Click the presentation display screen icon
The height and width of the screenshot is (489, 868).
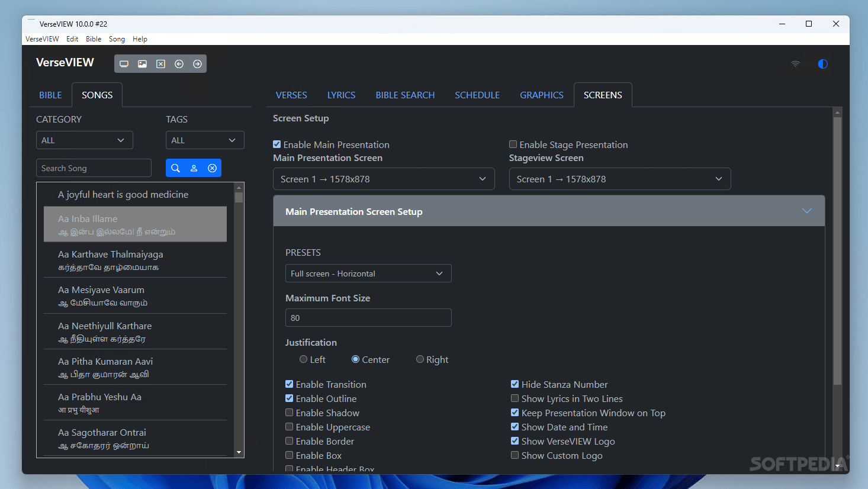tap(124, 64)
